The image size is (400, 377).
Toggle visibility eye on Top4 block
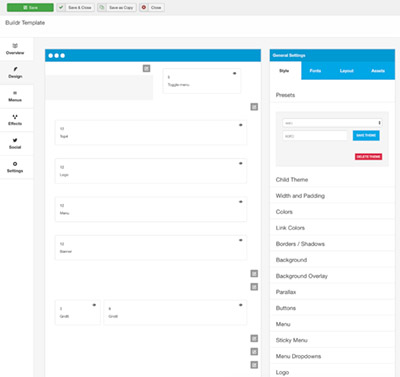[241, 125]
